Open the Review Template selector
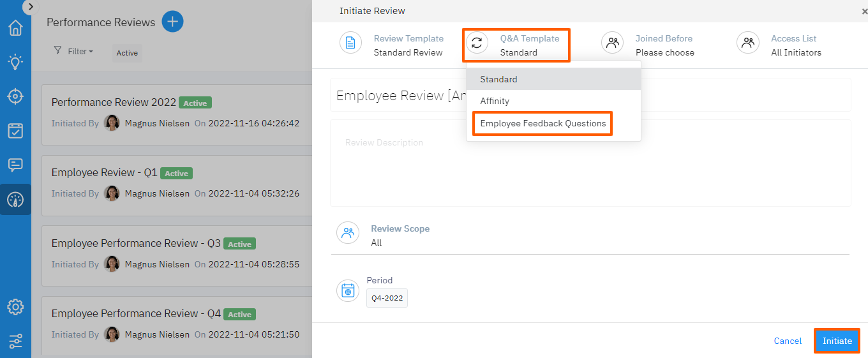Screen dimensions: 868x358 [x=392, y=45]
